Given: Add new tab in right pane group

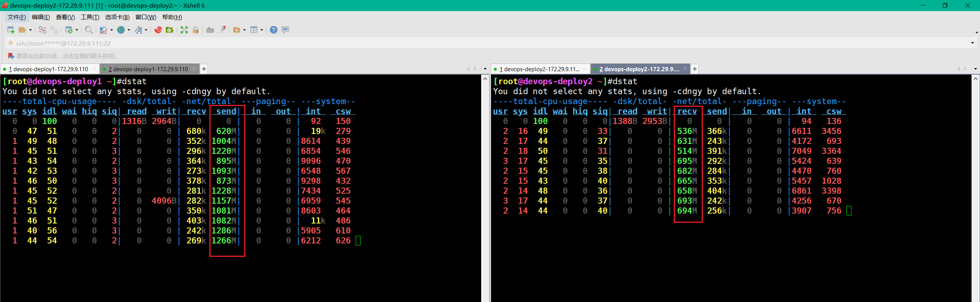Looking at the screenshot, I should pos(695,69).
